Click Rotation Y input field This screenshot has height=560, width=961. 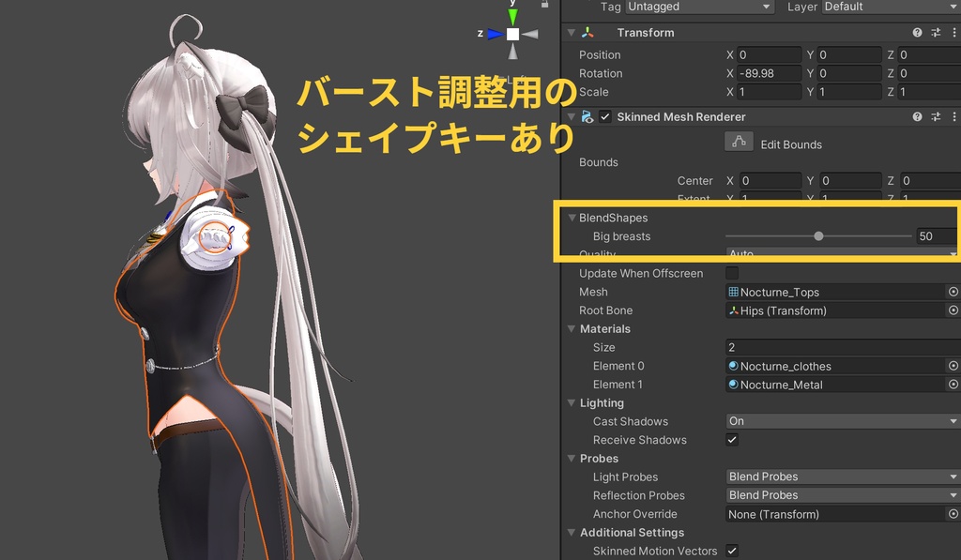coord(849,73)
